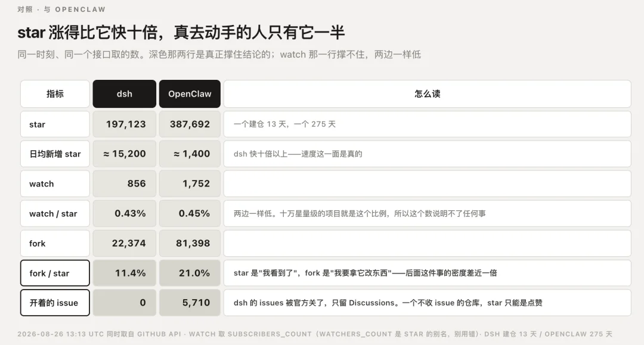The width and height of the screenshot is (644, 345).
Task: Click the OpenClaw fork value 81,398
Action: 190,243
